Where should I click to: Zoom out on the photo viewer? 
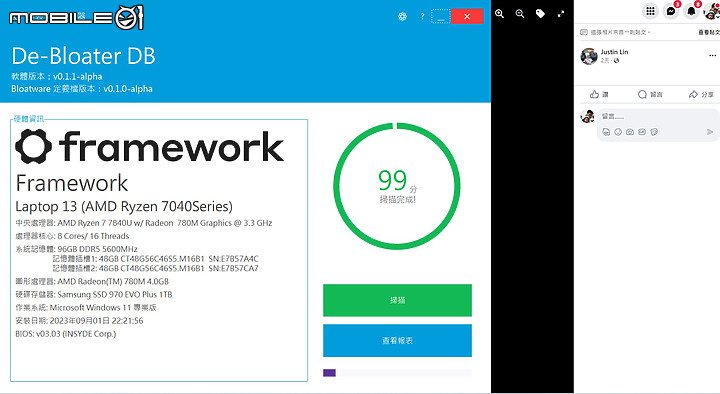pyautogui.click(x=520, y=14)
